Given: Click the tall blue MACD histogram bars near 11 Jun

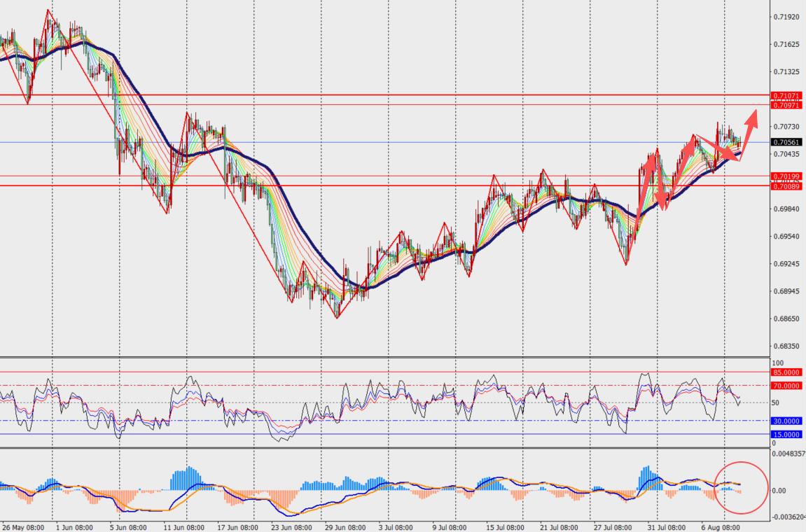Looking at the screenshot, I should click(x=185, y=478).
